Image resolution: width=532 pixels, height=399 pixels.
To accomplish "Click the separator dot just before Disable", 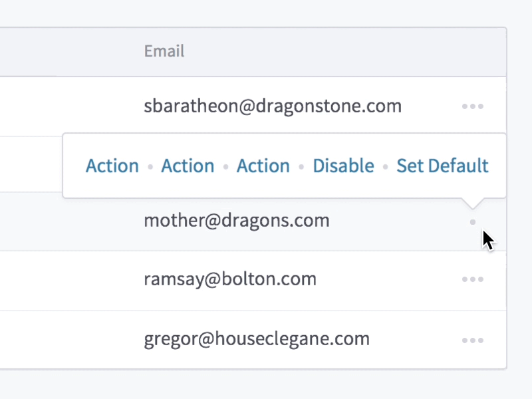I will (x=301, y=166).
